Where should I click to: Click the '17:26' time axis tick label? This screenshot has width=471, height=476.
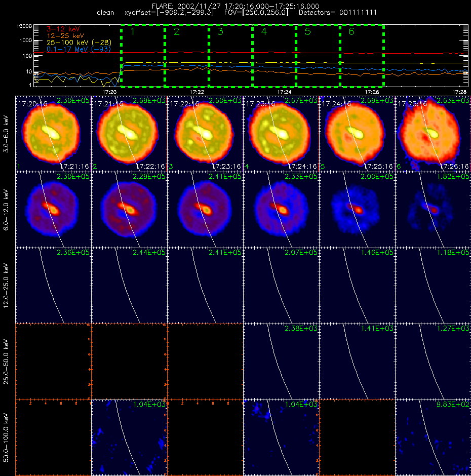coord(372,92)
